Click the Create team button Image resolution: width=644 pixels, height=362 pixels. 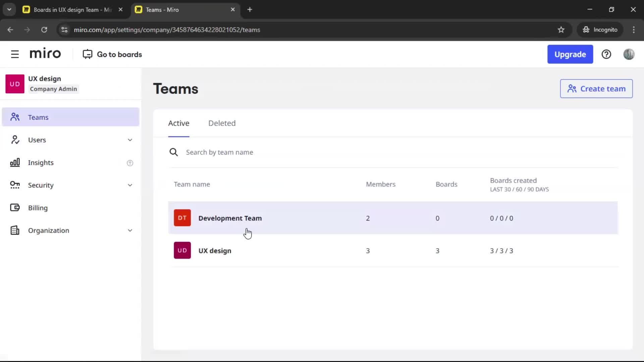[x=596, y=89]
